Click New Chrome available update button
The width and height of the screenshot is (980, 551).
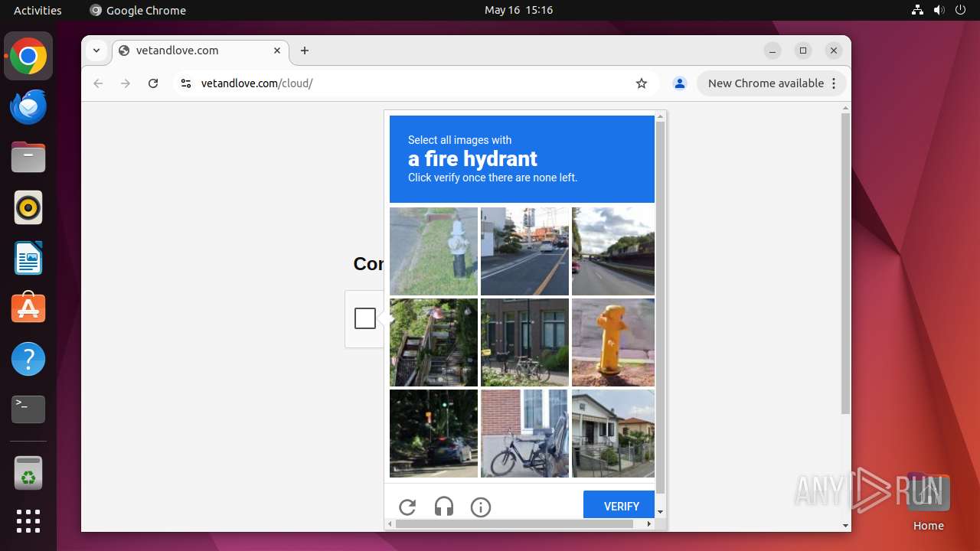(771, 83)
